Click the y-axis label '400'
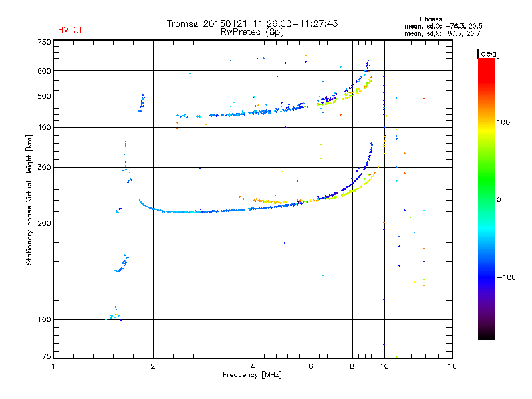532x399 pixels. tap(44, 127)
